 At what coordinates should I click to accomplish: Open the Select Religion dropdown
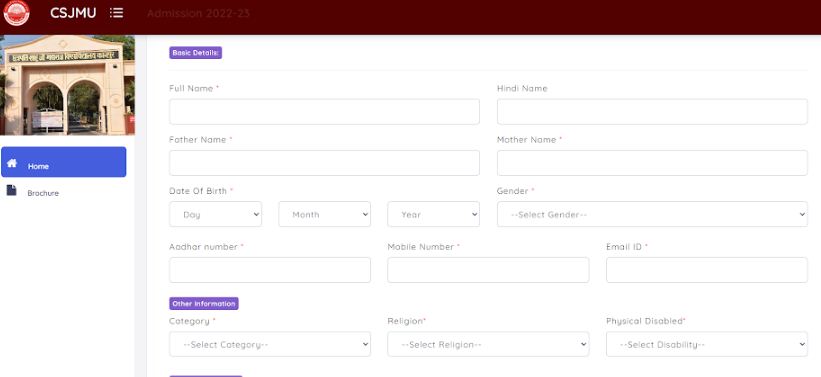click(488, 344)
